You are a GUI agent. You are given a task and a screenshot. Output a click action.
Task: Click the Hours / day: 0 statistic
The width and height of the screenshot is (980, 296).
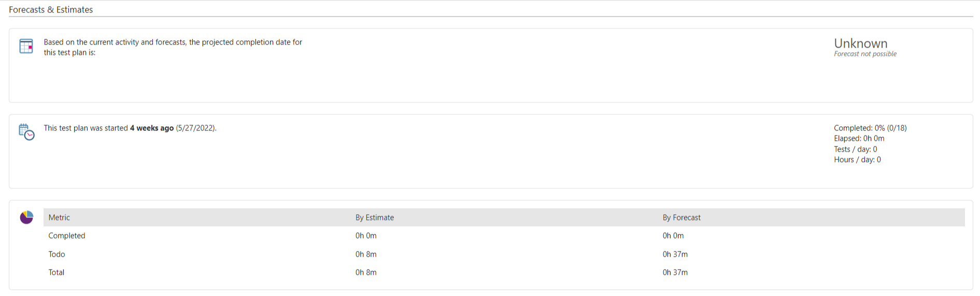tap(857, 160)
